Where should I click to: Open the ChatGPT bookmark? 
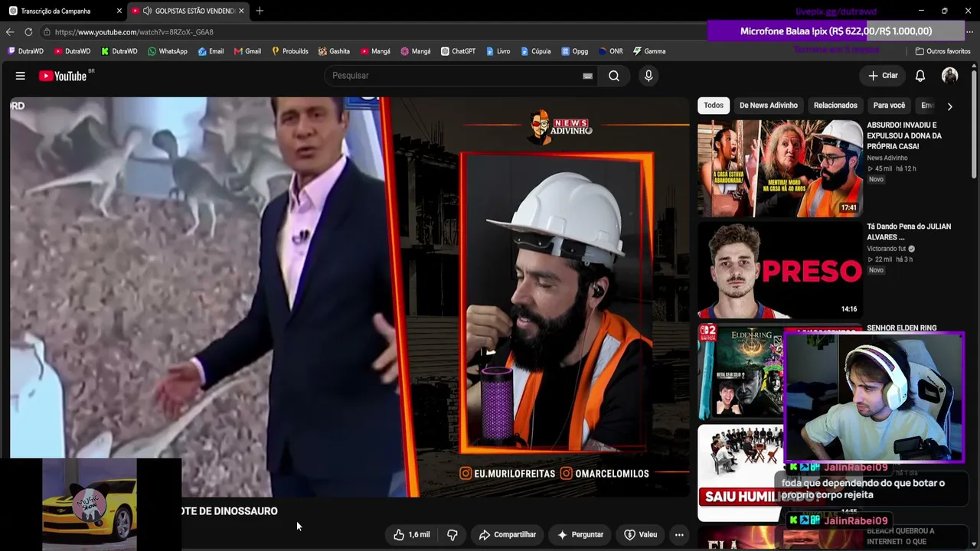tap(458, 51)
